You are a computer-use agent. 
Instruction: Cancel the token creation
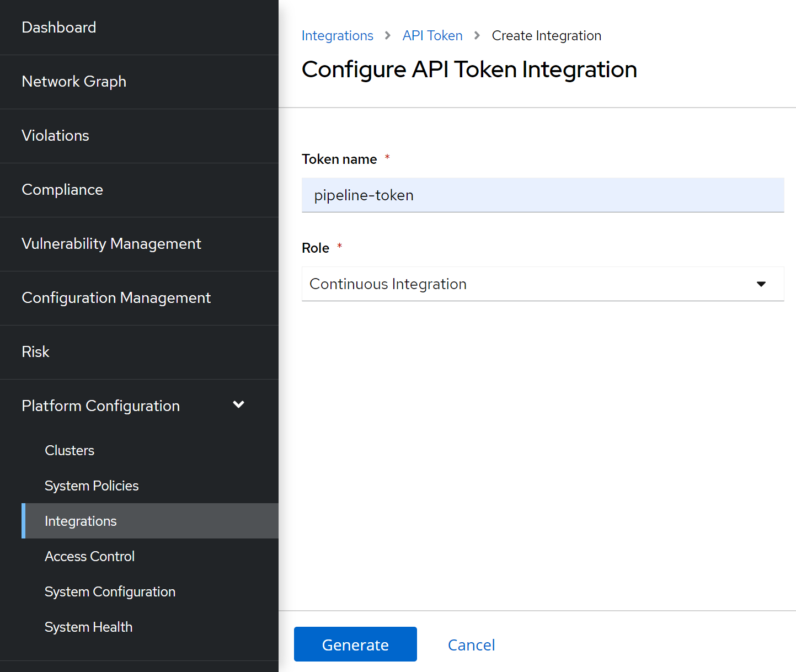(x=471, y=645)
